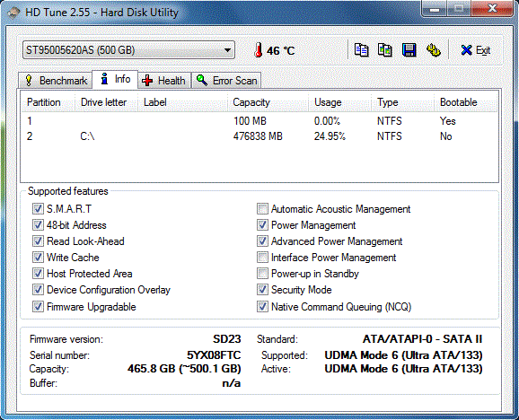The image size is (519, 420).
Task: Click the Exit button label
Action: (x=483, y=50)
